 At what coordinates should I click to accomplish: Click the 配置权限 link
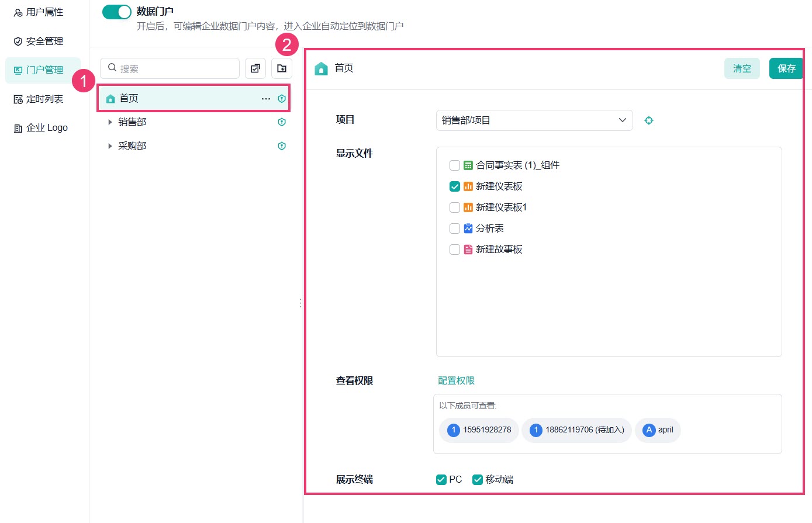pos(457,380)
